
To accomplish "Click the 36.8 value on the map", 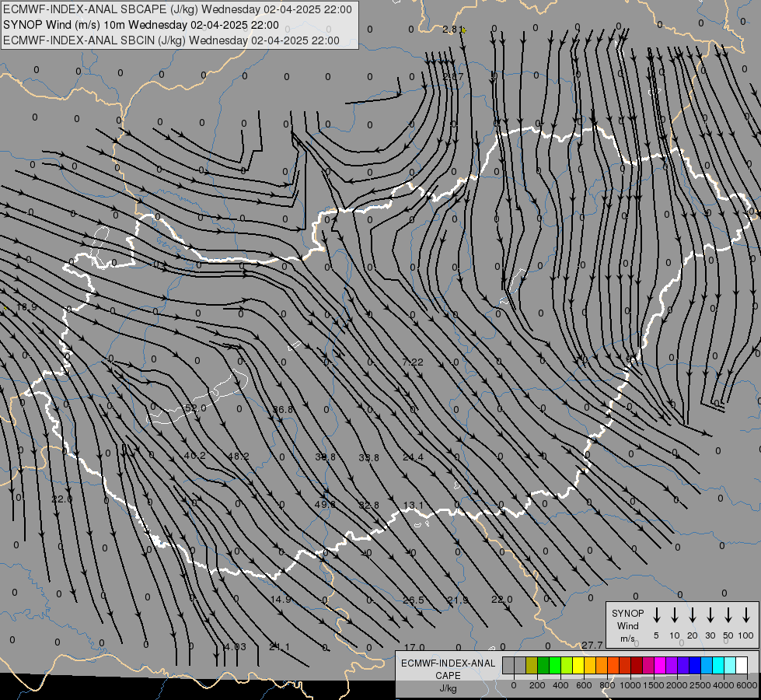I will (x=282, y=410).
